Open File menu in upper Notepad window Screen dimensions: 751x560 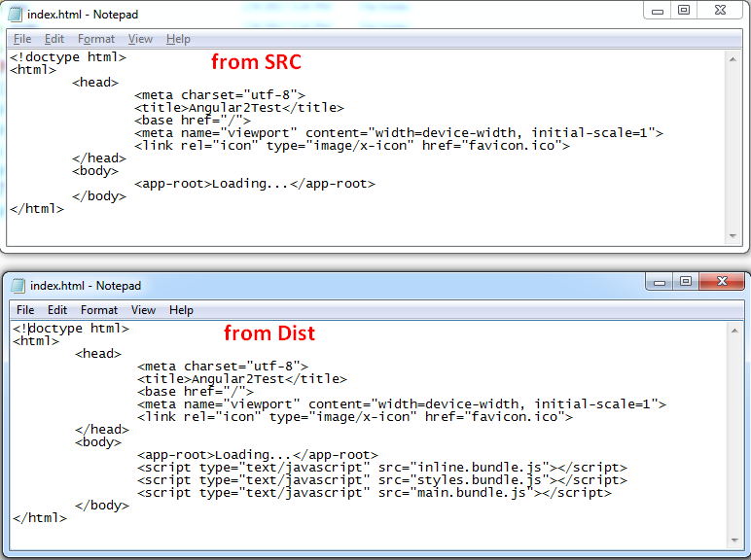(x=22, y=39)
